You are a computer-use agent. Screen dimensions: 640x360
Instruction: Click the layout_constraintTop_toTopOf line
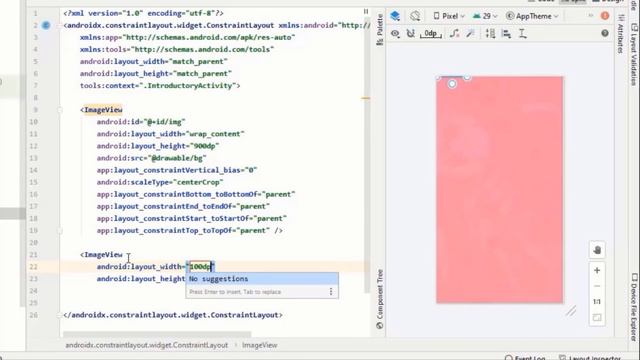[190, 231]
